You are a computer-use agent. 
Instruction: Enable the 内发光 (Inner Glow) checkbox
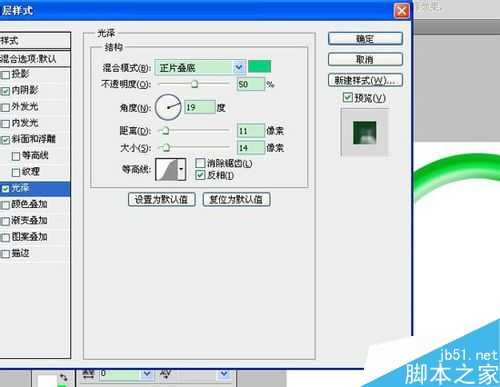[6, 124]
